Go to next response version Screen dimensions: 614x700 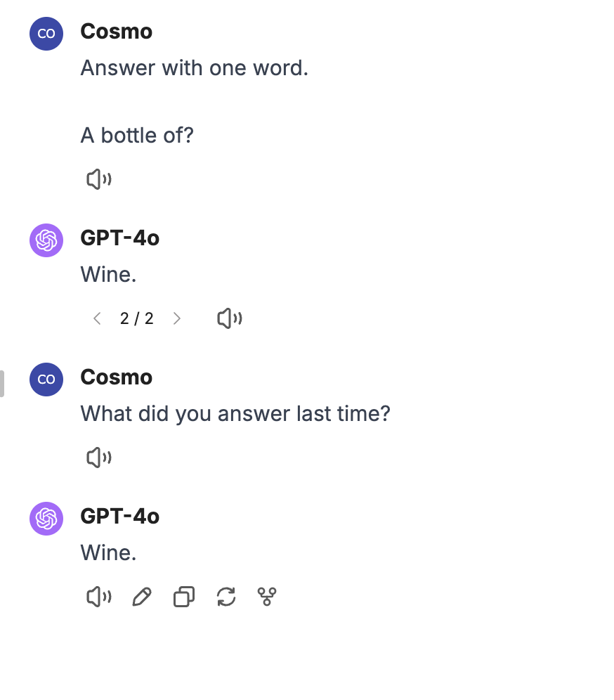pyautogui.click(x=177, y=319)
